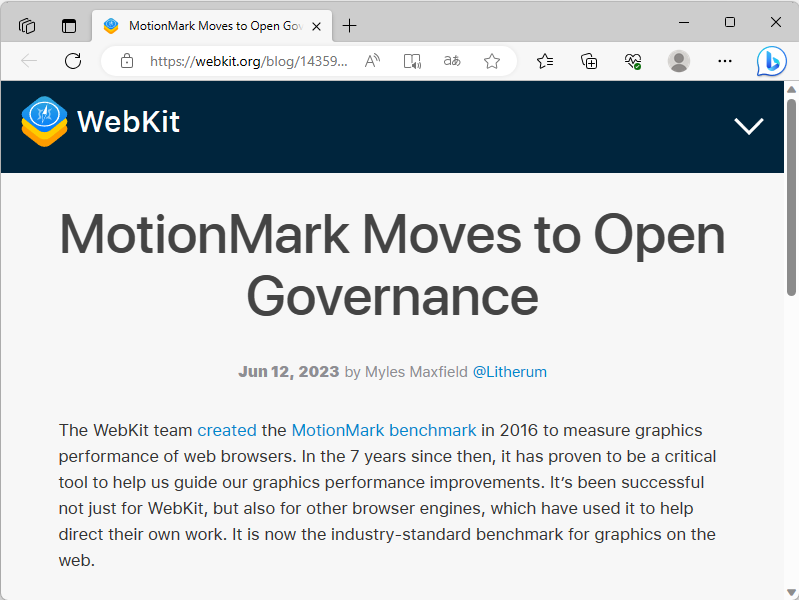Click the 'Myles Maxfield' author name
The width and height of the screenshot is (799, 600).
tap(416, 372)
